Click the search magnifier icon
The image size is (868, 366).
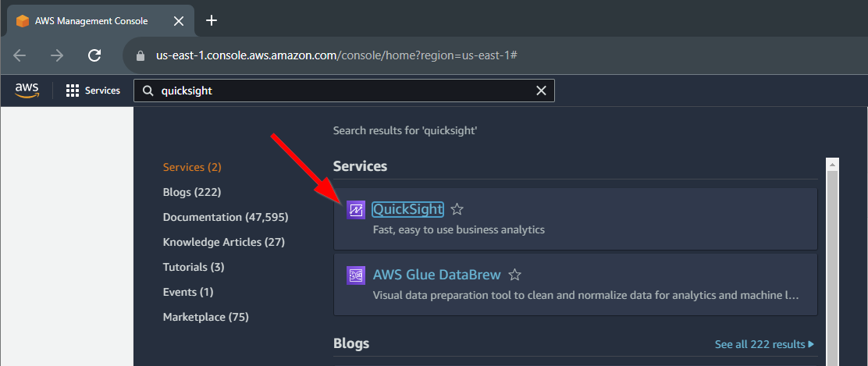148,91
